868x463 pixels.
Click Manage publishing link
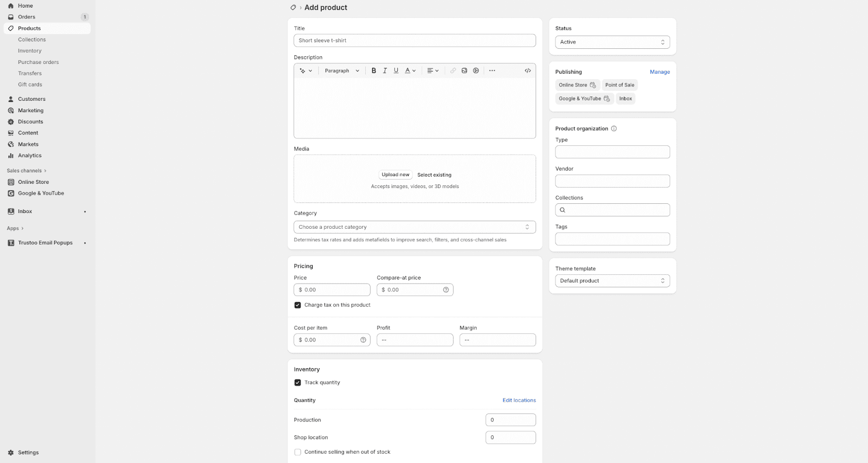coord(660,72)
